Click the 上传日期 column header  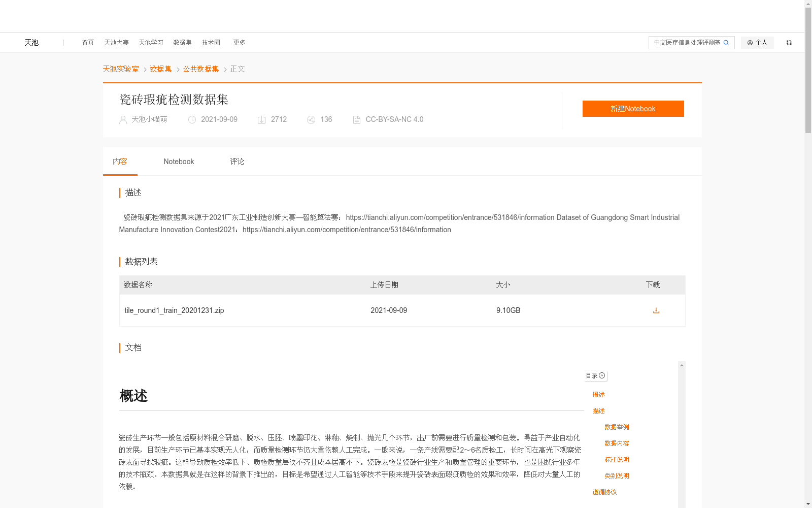point(384,285)
